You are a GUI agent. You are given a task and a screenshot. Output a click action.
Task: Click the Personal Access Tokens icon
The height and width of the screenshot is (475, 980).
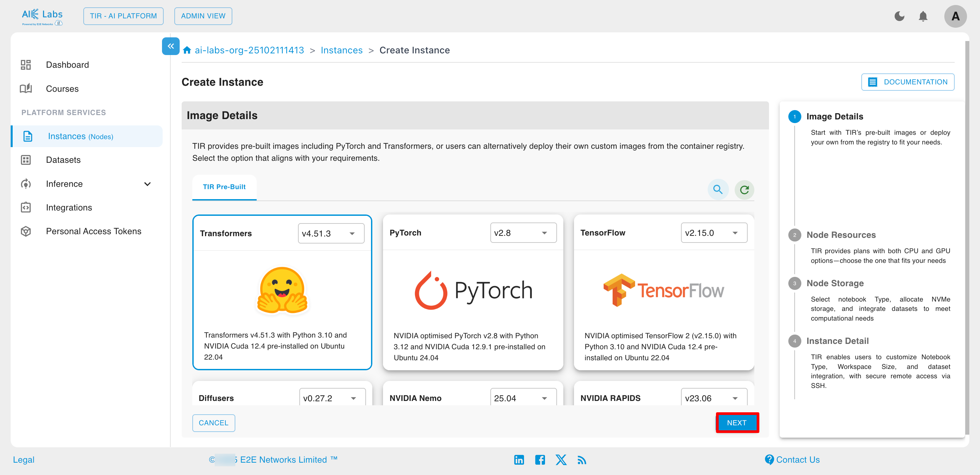pyautogui.click(x=26, y=231)
